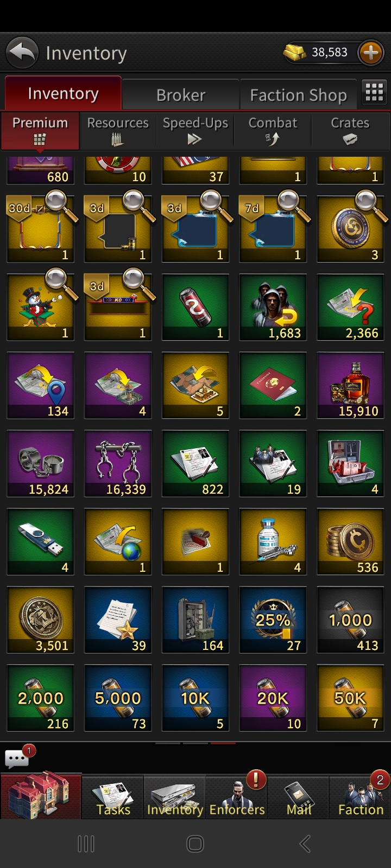This screenshot has width=391, height=868.
Task: Add gold with the plus button
Action: pos(371,53)
